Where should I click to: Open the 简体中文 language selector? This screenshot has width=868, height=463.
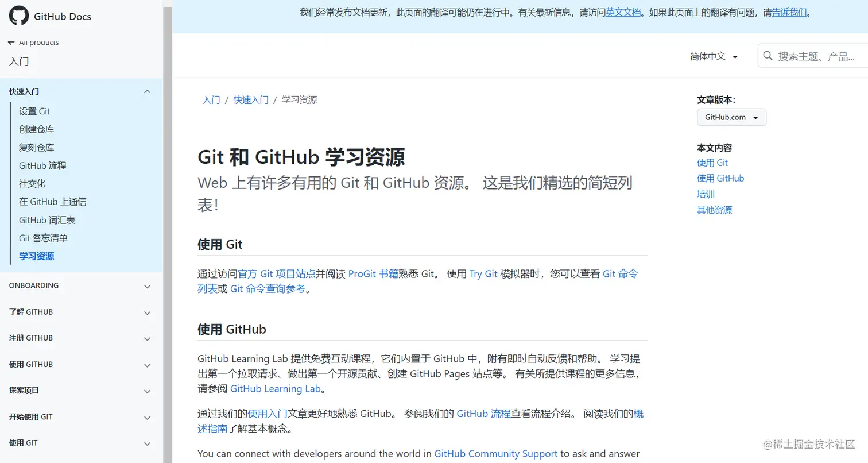pos(713,56)
